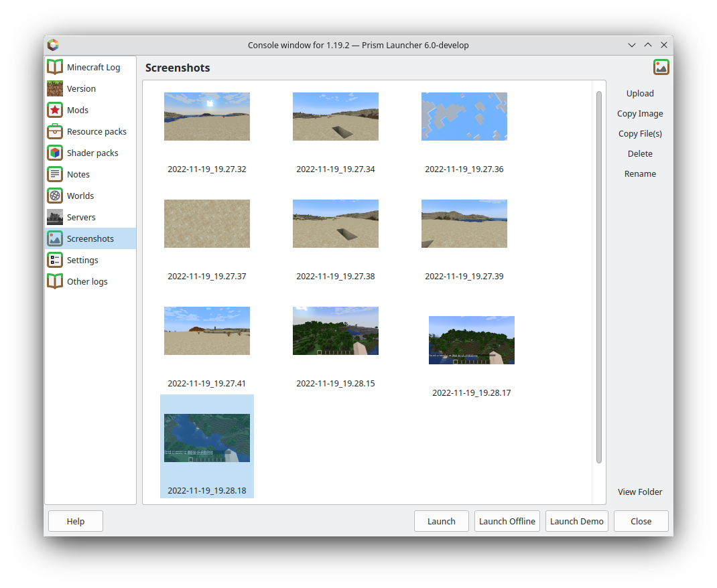
Task: Delete the selected screenshot
Action: tap(640, 153)
